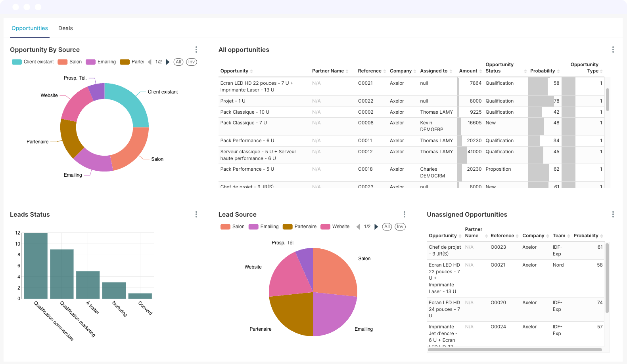Advance Lead Source legend to next page
Image resolution: width=627 pixels, height=364 pixels.
pyautogui.click(x=376, y=227)
